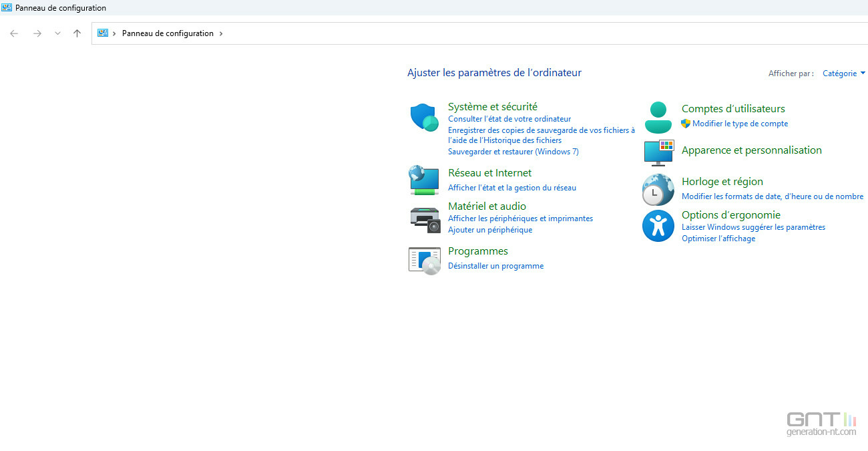The width and height of the screenshot is (868, 451).
Task: Click Panneau de configuration in address bar
Action: [168, 33]
